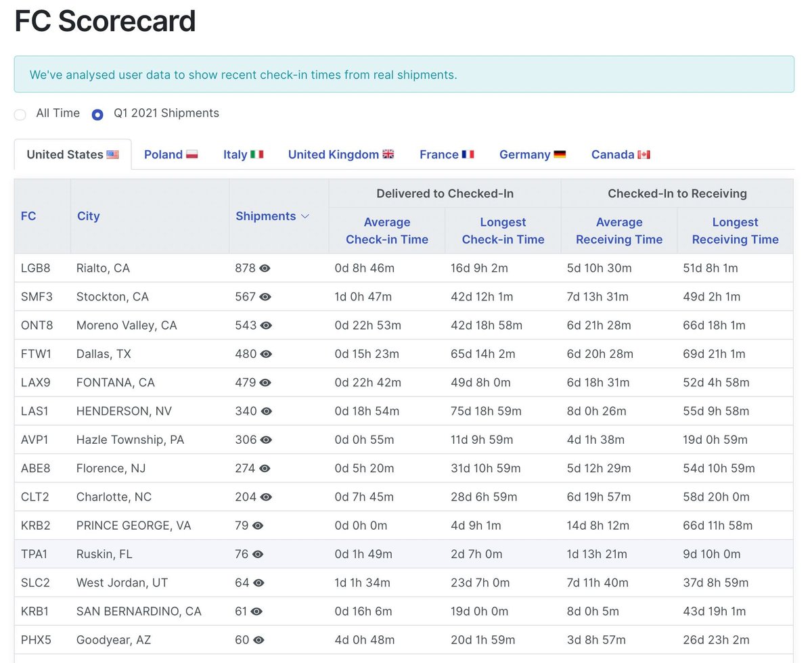Screen dimensions: 812x663
Task: Click the analysed user data info banner
Action: click(404, 74)
